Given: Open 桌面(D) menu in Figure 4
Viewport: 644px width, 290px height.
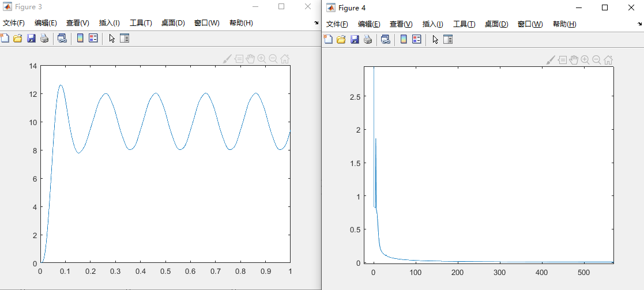Looking at the screenshot, I should [x=496, y=24].
